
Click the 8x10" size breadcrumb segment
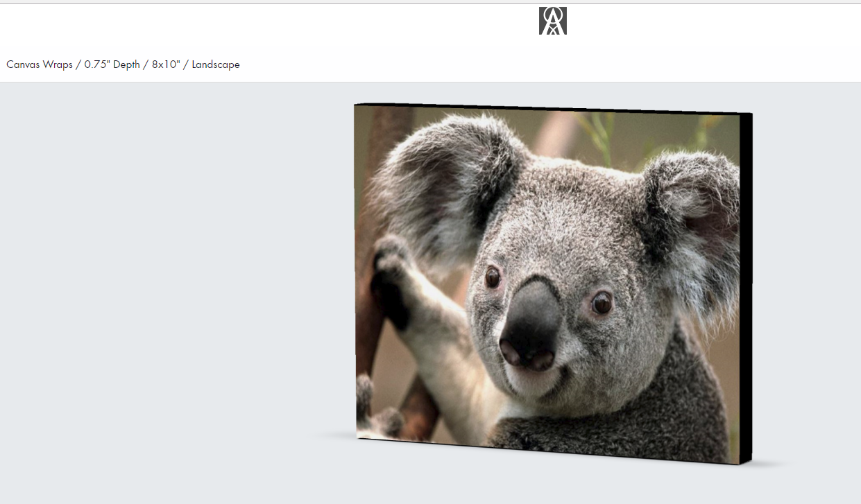click(x=166, y=64)
